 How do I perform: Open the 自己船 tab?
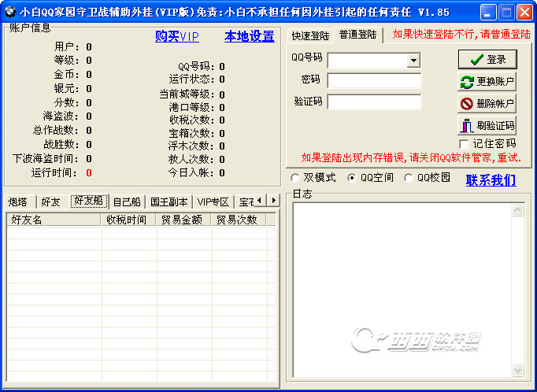pos(127,202)
